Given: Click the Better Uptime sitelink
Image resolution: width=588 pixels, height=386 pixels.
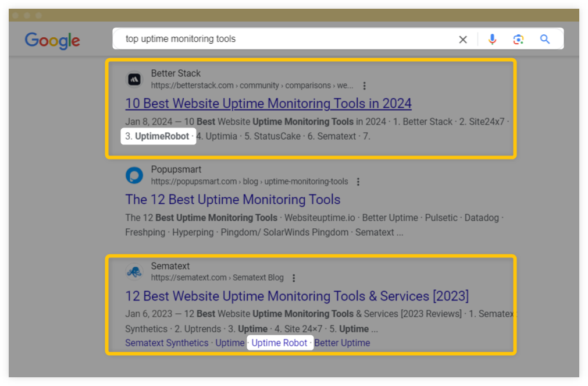Looking at the screenshot, I should 343,343.
